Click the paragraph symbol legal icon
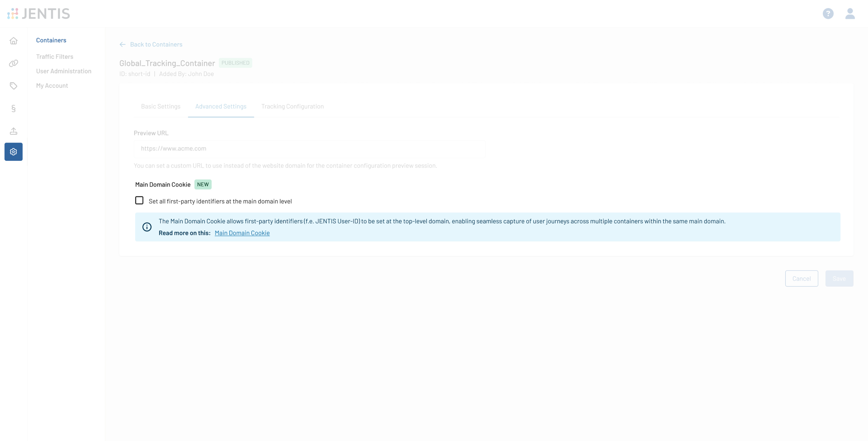 click(14, 109)
